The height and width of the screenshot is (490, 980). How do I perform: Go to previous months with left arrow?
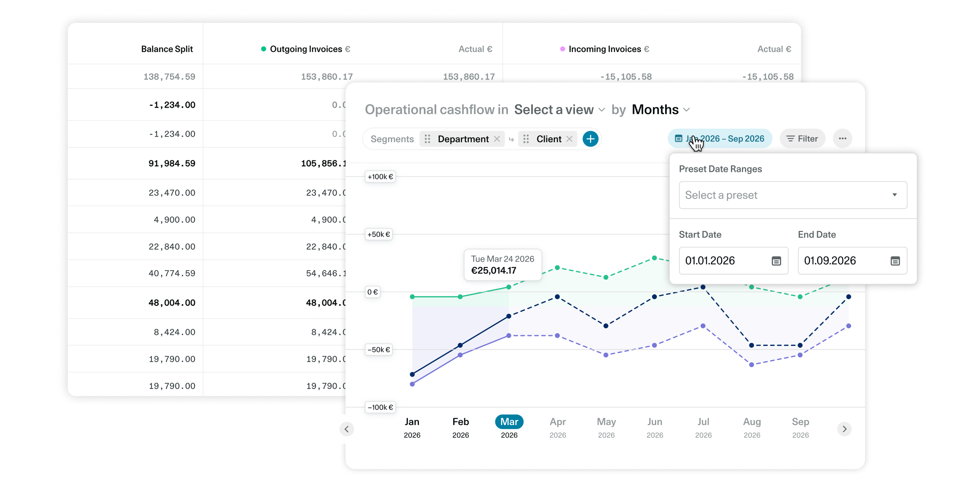point(347,429)
